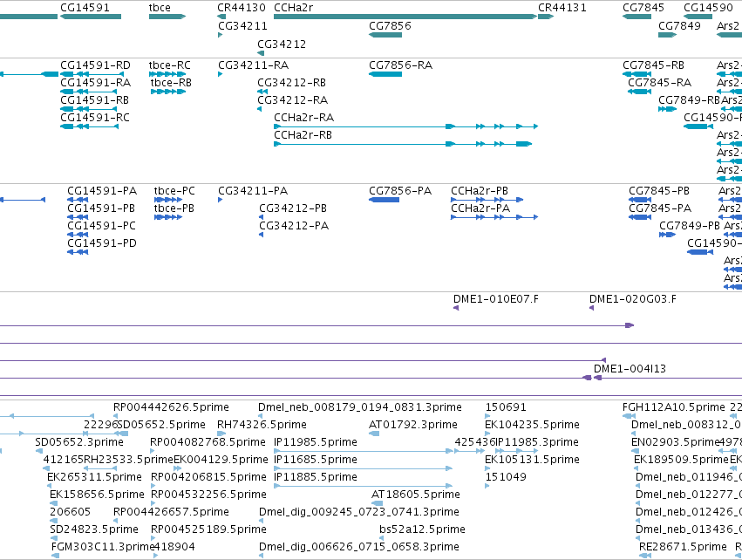Click the CG34212 gene label
Viewport: 742px width, 560px height.
tap(282, 44)
